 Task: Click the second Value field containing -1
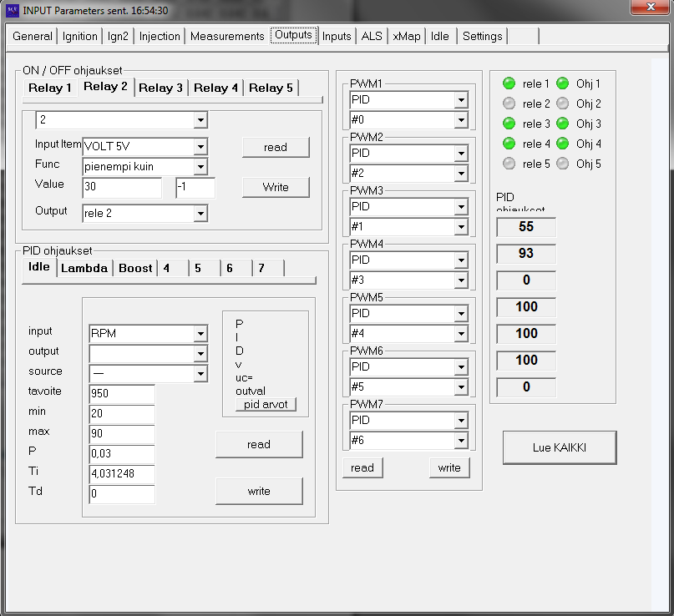195,187
